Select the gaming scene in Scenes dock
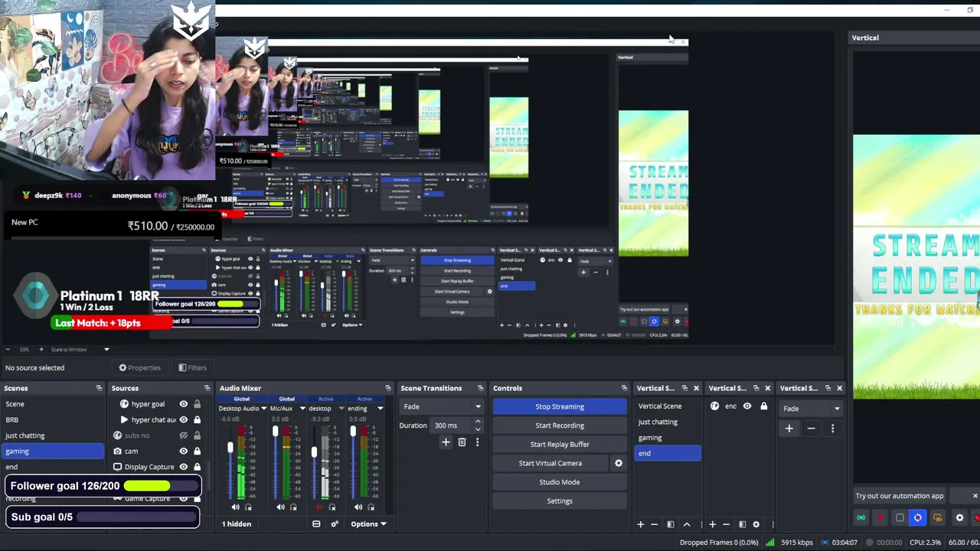This screenshot has height=551, width=980. (52, 451)
